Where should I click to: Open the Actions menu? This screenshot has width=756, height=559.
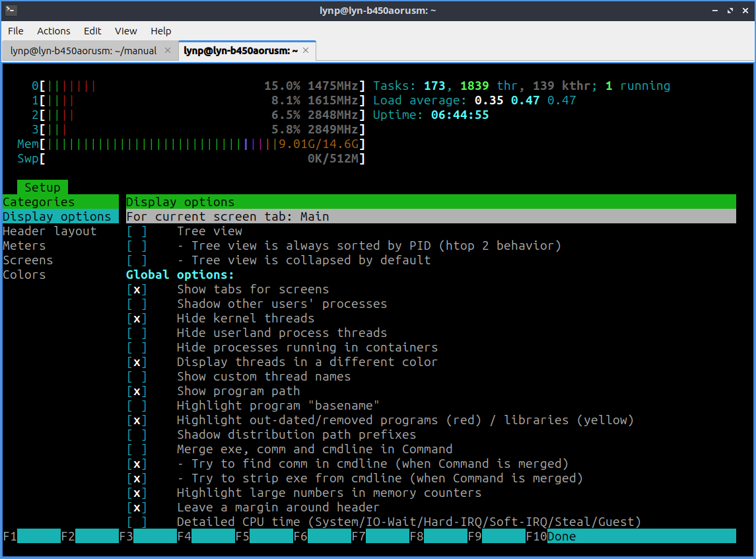coord(53,31)
